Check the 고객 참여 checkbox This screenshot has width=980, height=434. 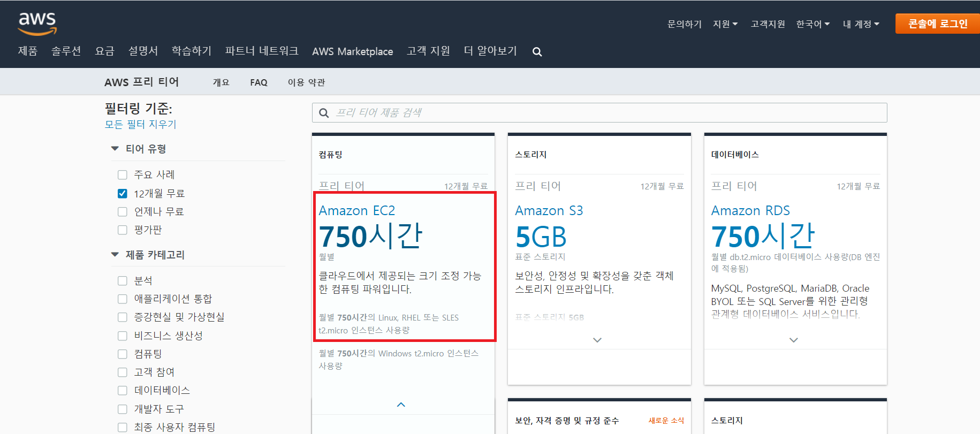click(x=123, y=372)
